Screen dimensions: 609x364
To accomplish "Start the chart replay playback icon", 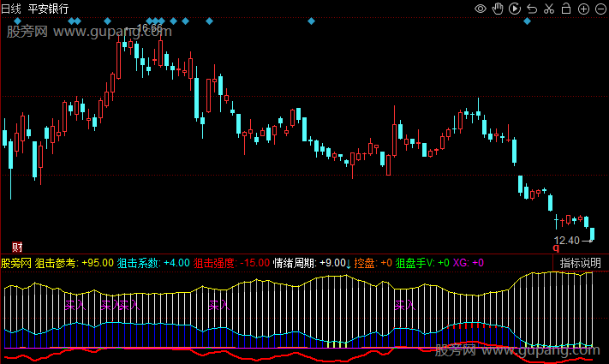I will point(515,9).
